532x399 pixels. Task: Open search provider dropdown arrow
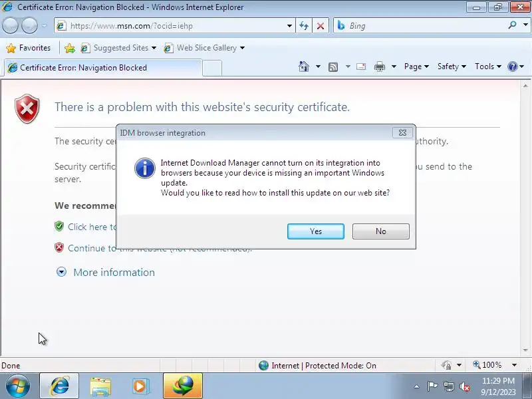pyautogui.click(x=525, y=25)
